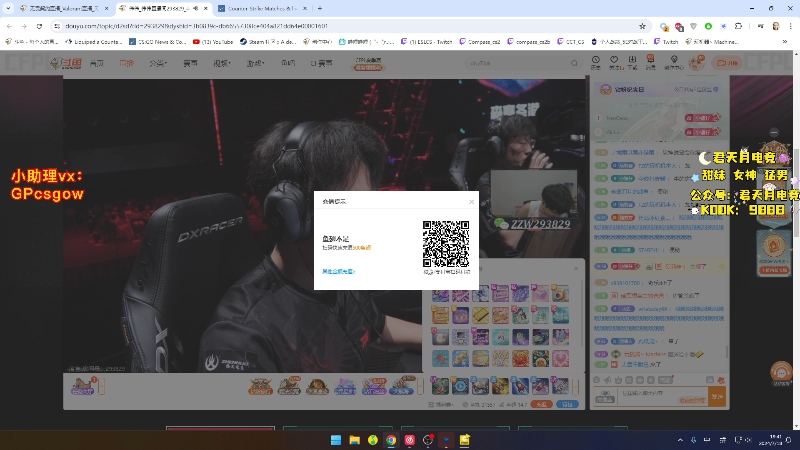The image size is (800, 450).
Task: Select the gold bar gift icon
Action: [480, 315]
